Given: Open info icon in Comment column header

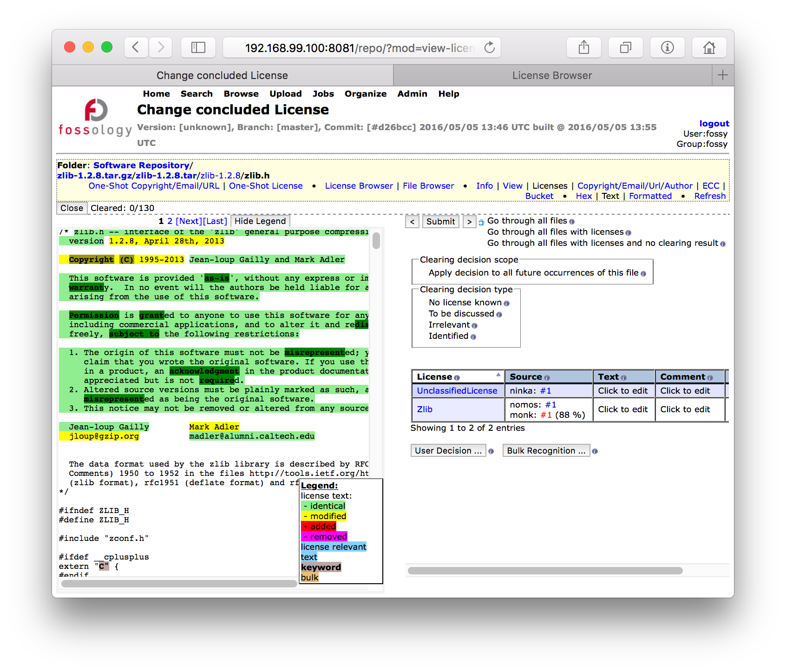Looking at the screenshot, I should 710,378.
